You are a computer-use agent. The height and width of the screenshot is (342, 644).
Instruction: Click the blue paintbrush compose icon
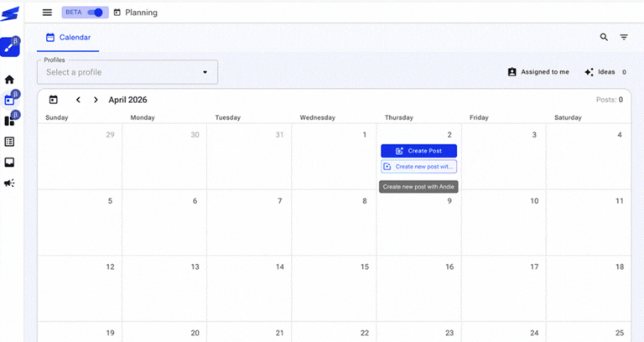pos(10,47)
